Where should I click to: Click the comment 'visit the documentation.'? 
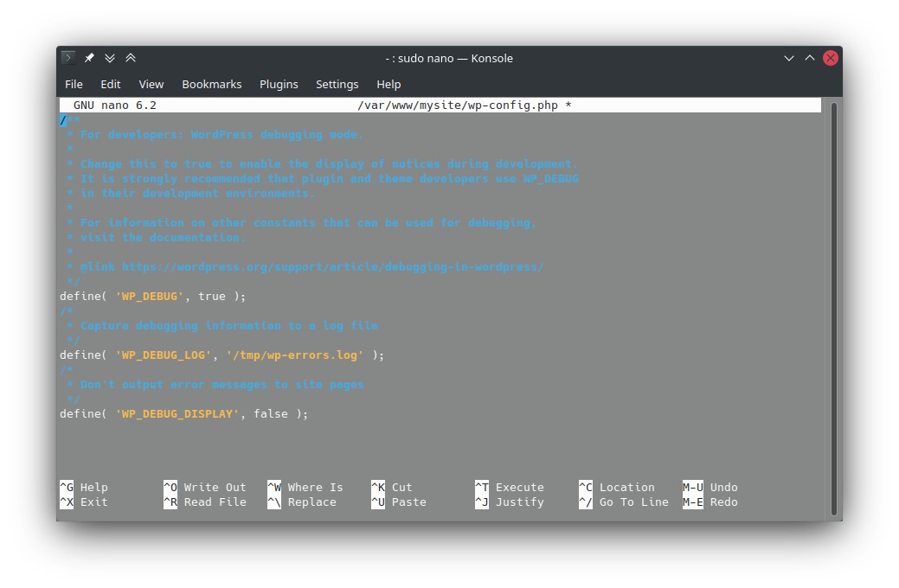point(163,237)
